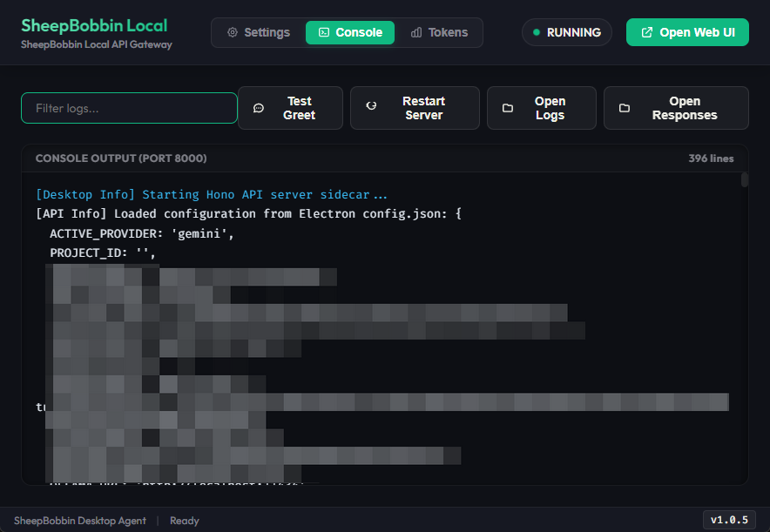Click the Settings gear icon

tap(233, 32)
